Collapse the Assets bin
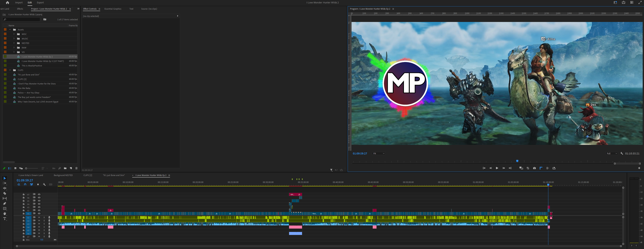Screen dimensions: 644x249 (x=10, y=29)
